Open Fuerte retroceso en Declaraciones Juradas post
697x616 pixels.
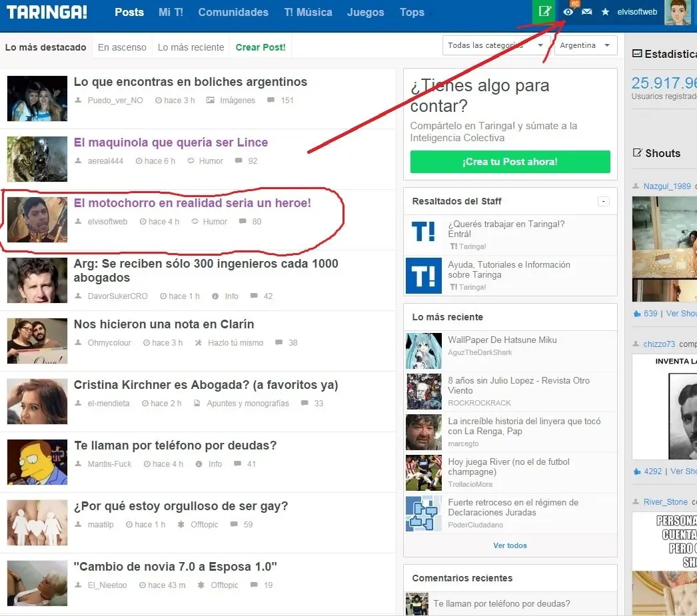click(513, 507)
